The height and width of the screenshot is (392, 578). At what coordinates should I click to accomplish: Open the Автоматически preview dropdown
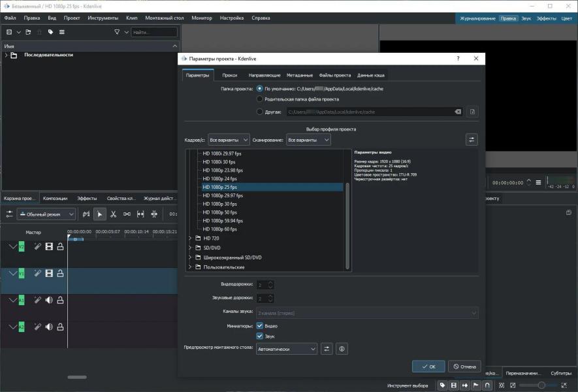click(x=287, y=349)
